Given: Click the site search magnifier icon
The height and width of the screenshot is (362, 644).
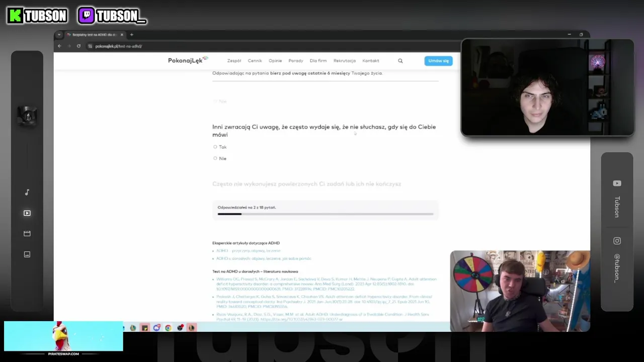Looking at the screenshot, I should point(400,61).
